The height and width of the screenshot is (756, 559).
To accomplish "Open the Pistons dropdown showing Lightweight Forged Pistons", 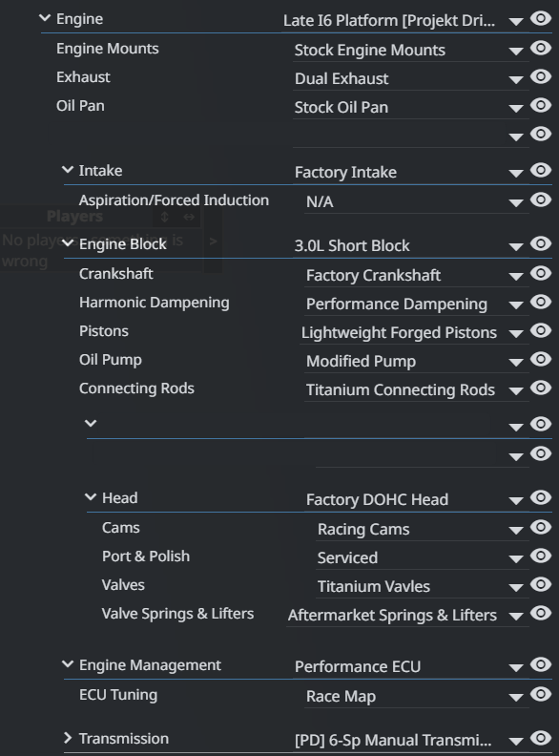I will point(413,333).
